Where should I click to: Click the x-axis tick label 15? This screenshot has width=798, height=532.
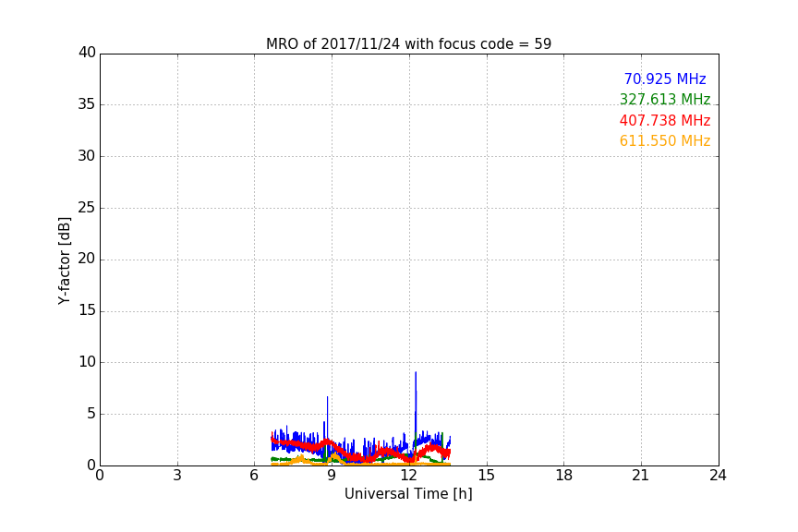(x=487, y=476)
